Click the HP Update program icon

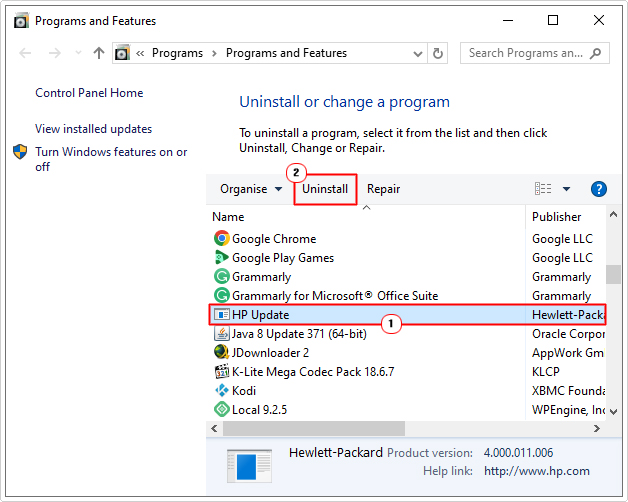click(221, 315)
